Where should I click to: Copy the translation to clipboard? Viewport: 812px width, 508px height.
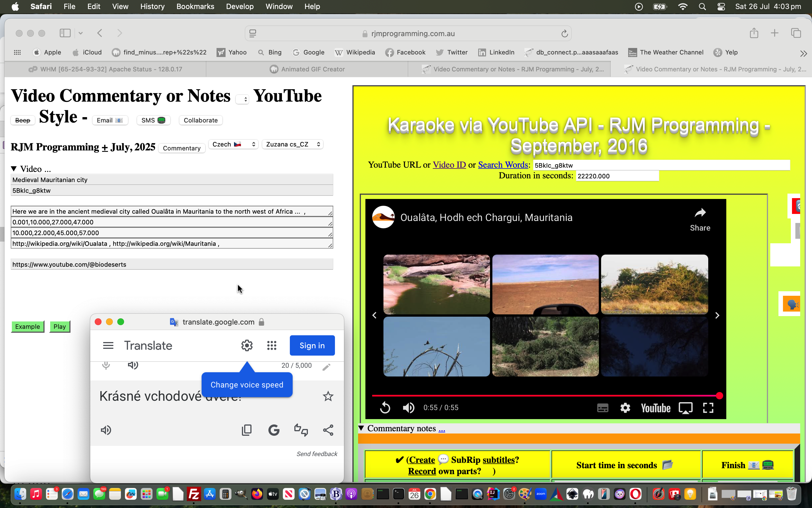point(247,430)
